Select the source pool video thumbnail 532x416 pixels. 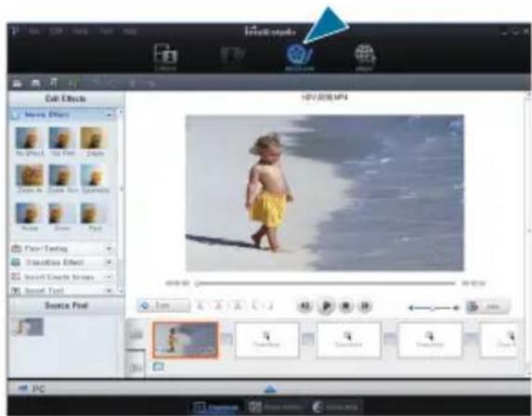(x=28, y=327)
